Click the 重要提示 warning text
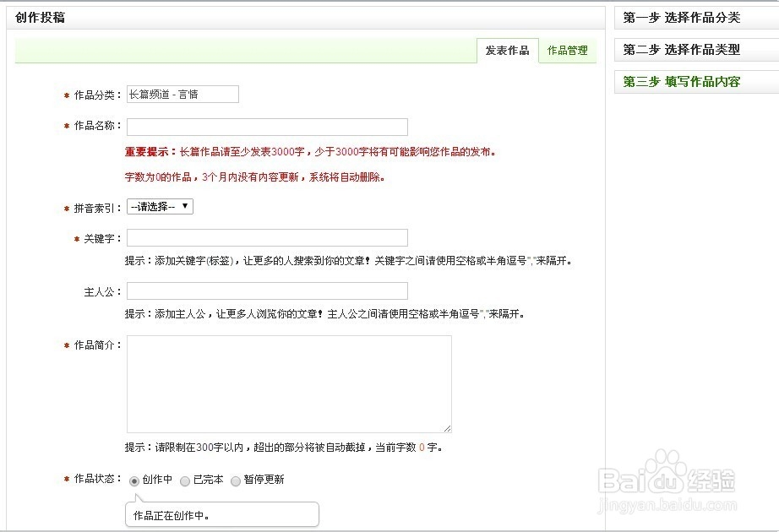The width and height of the screenshot is (779, 532). 310,152
